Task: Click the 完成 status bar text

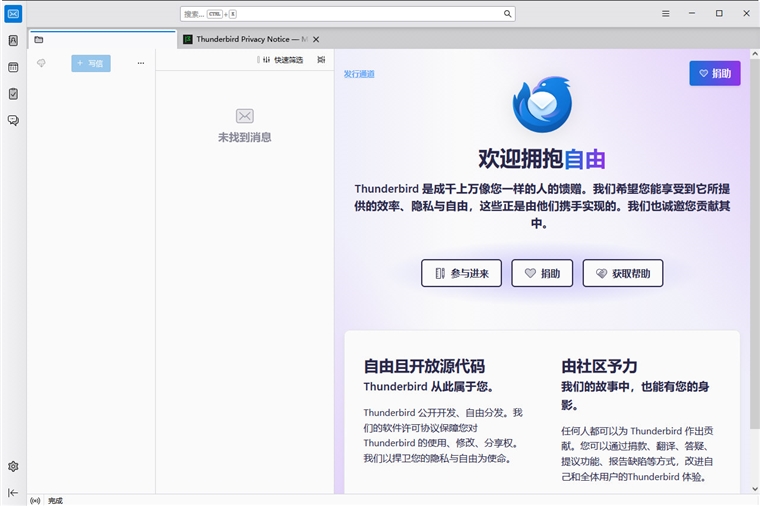Action: click(55, 500)
